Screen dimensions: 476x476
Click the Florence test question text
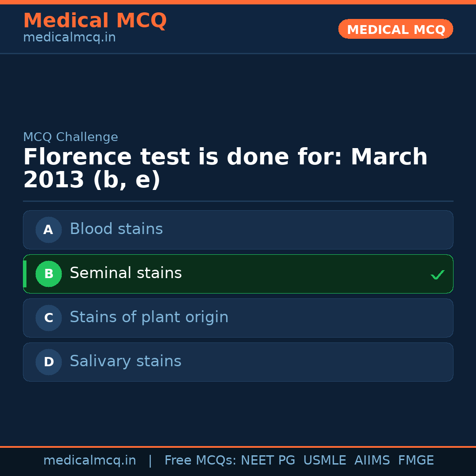coord(225,169)
